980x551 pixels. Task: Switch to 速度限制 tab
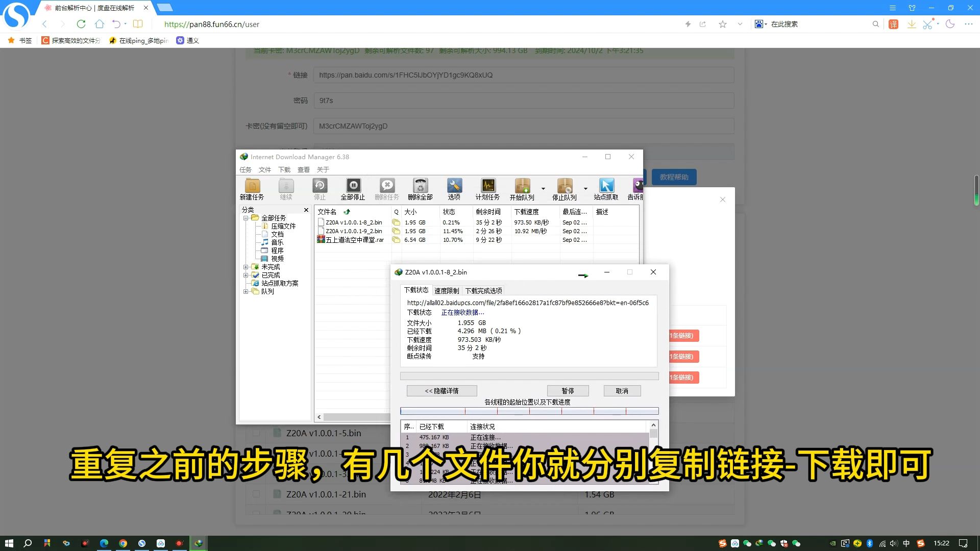click(447, 291)
